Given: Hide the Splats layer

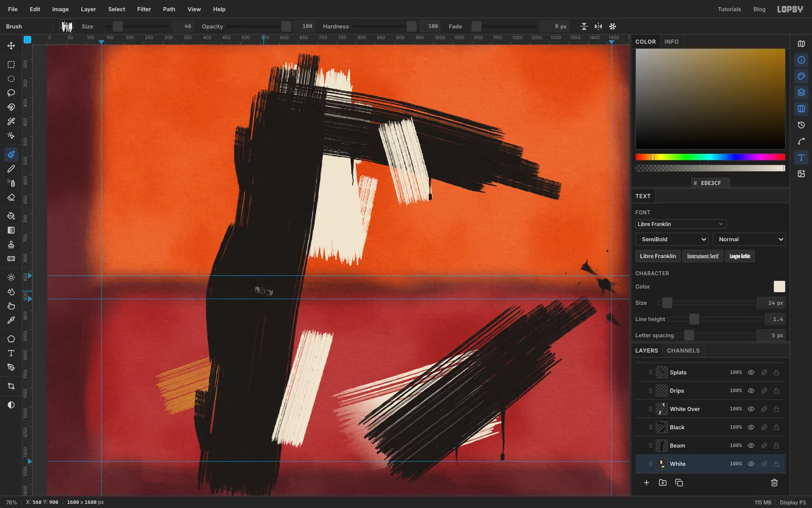Looking at the screenshot, I should 751,372.
